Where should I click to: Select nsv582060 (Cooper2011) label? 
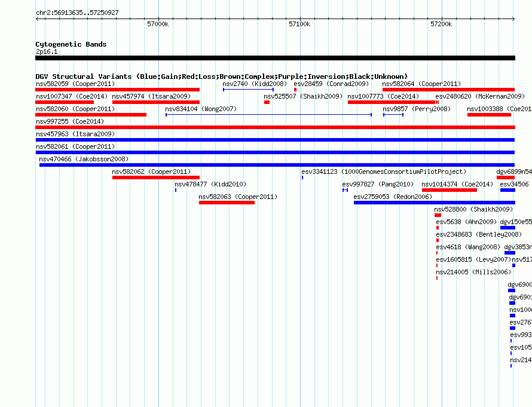point(75,109)
